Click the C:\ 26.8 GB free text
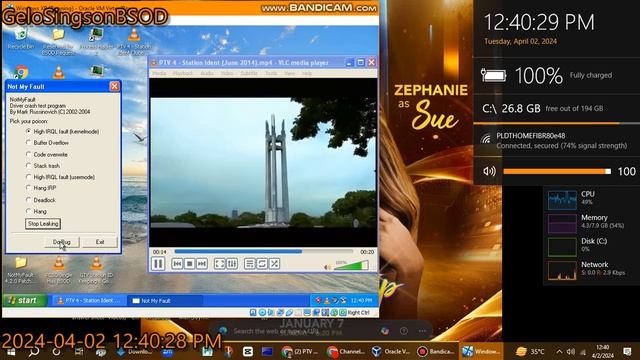Image resolution: width=640 pixels, height=360 pixels. click(542, 109)
